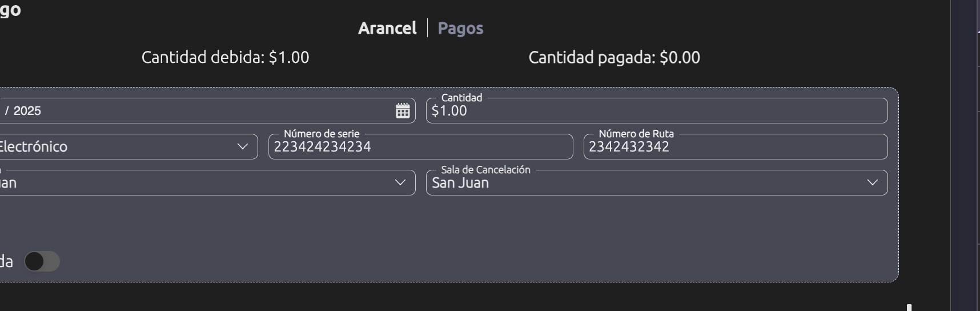
Task: Switch to the Pagos tab
Action: click(x=460, y=28)
